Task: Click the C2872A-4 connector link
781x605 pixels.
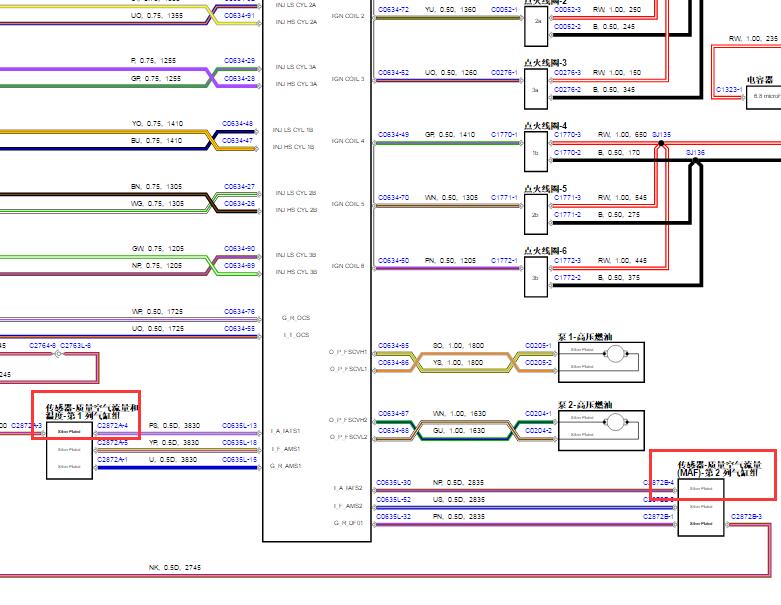Action: tap(113, 425)
